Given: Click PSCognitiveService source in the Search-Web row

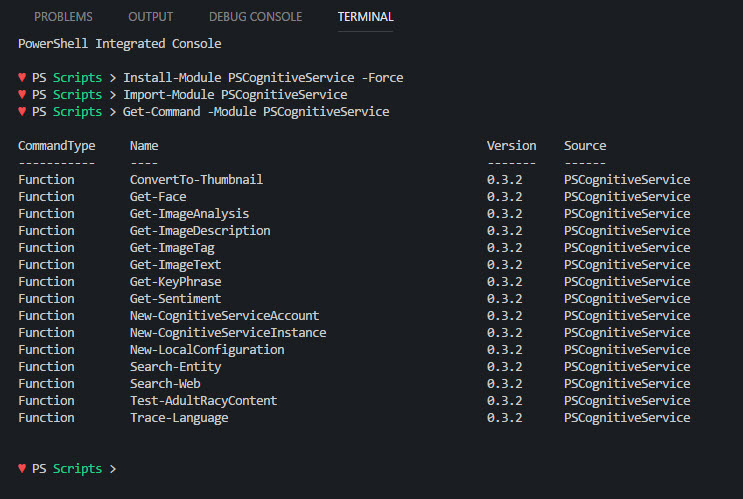Looking at the screenshot, I should click(627, 384).
